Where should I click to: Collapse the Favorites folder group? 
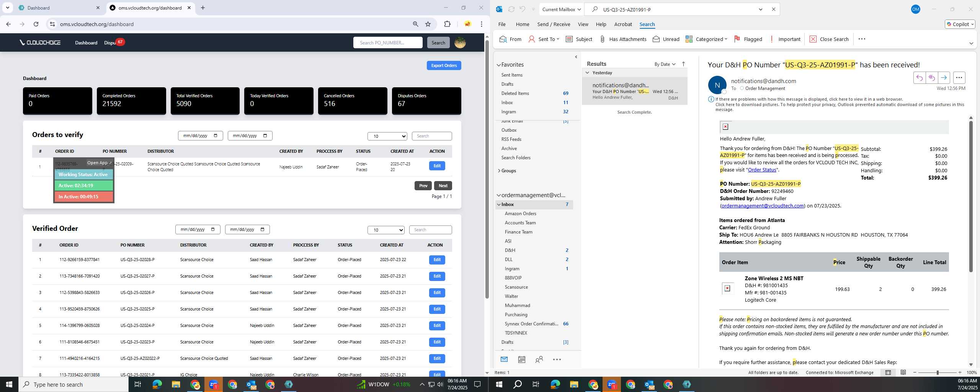(499, 65)
